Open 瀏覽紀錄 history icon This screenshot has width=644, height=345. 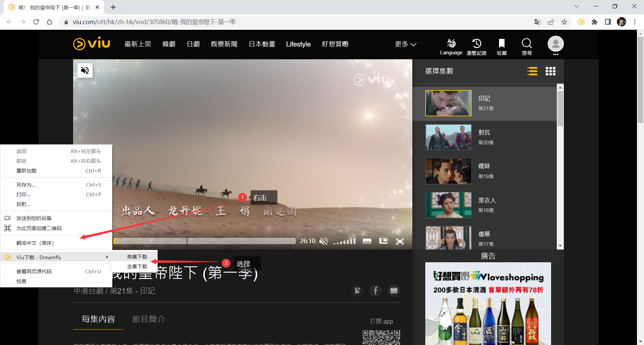pyautogui.click(x=476, y=47)
